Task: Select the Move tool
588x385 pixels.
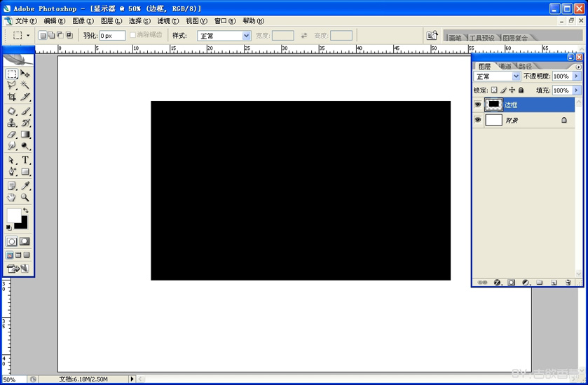Action: 25,74
